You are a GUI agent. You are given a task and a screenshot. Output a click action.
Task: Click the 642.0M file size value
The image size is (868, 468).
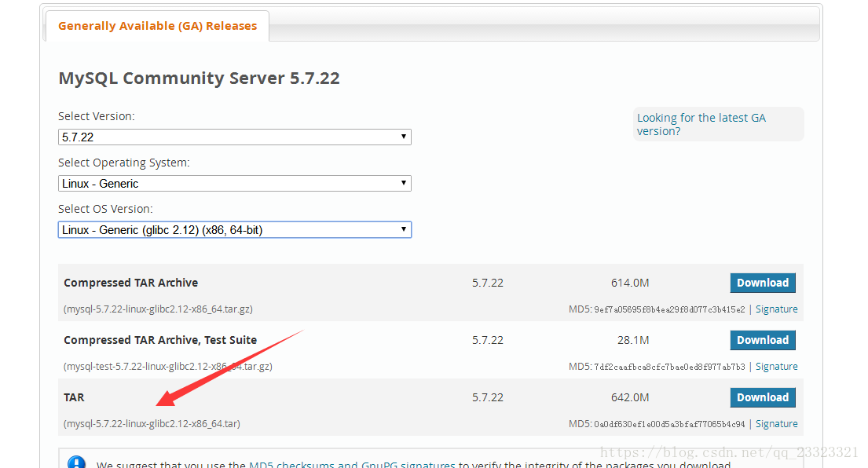click(630, 397)
